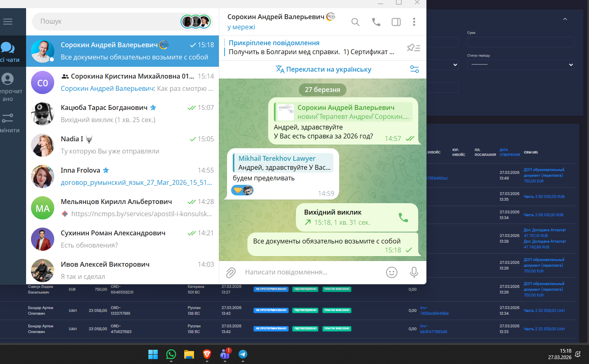Sort by Дата створення column header

510,152
